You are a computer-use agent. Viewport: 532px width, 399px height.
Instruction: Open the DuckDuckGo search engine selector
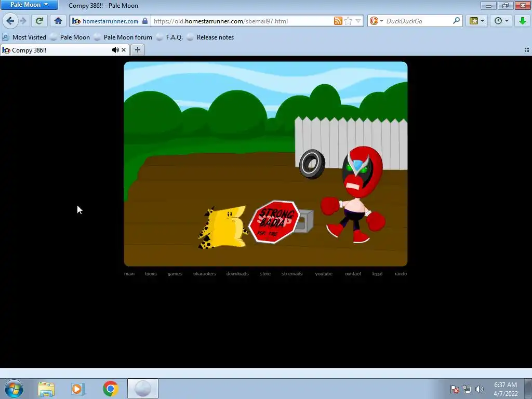pyautogui.click(x=376, y=21)
